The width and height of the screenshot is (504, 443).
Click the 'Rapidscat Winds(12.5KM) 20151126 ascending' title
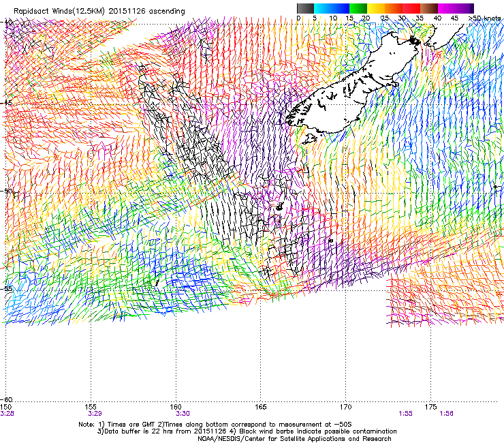tap(99, 12)
